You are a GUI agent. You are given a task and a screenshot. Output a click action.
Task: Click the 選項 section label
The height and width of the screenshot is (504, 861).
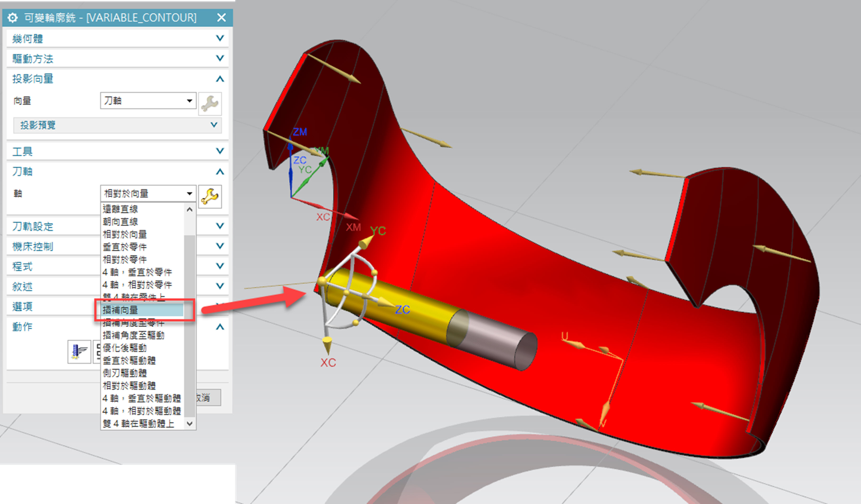pyautogui.click(x=23, y=306)
